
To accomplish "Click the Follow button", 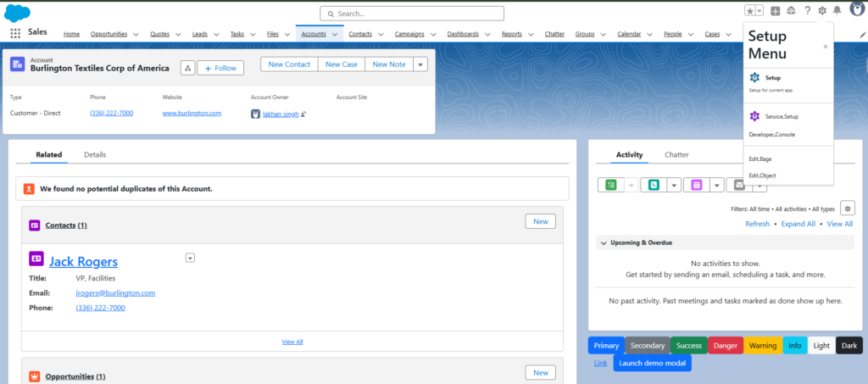I will click(220, 68).
